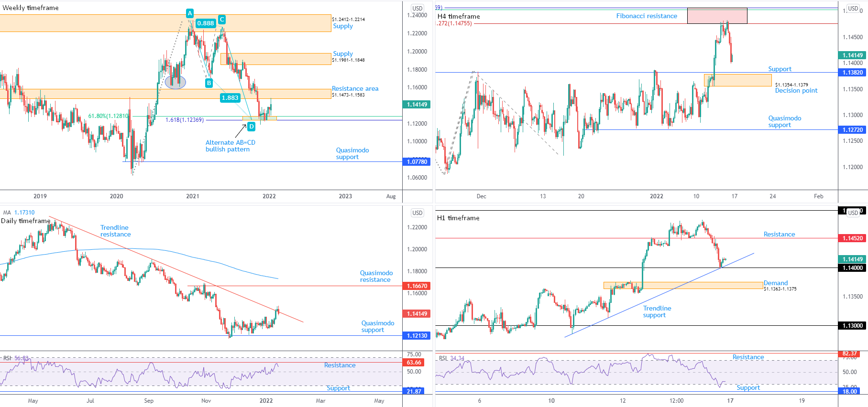Click the 'Daily timeframe' title text

point(25,221)
